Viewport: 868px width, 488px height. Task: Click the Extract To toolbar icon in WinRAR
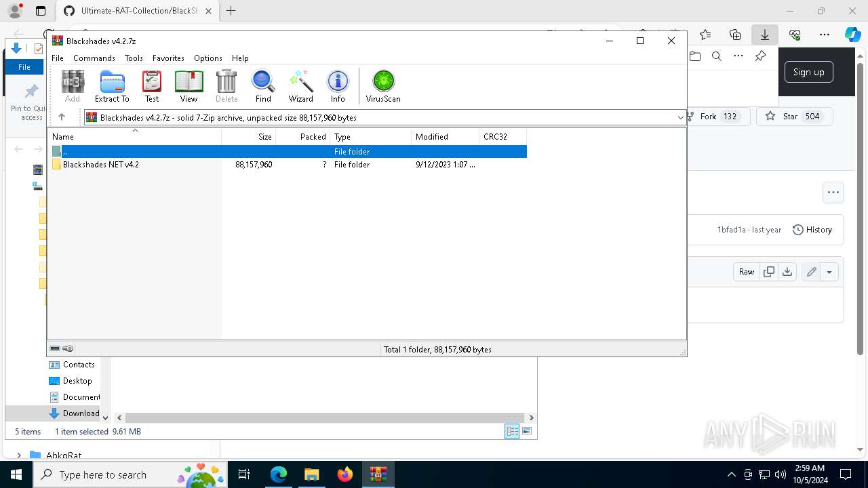[112, 87]
